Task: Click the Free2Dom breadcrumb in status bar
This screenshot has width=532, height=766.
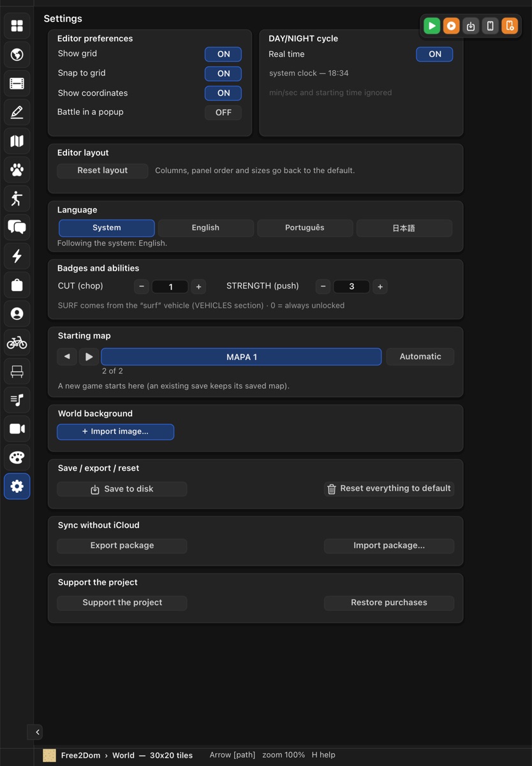Action: 80,755
